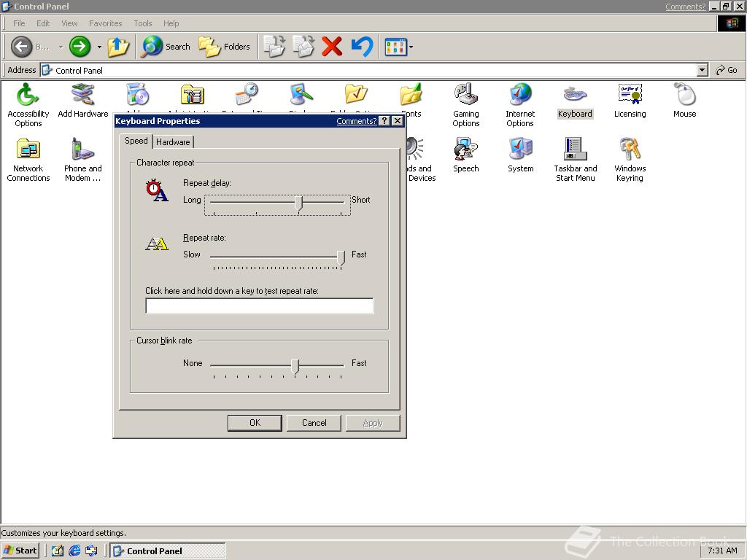Click the Repeat rate slider thumb

coord(341,259)
